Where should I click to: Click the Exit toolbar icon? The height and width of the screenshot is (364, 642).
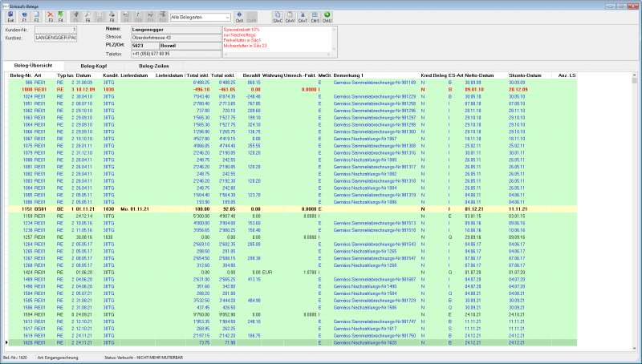tap(10, 17)
